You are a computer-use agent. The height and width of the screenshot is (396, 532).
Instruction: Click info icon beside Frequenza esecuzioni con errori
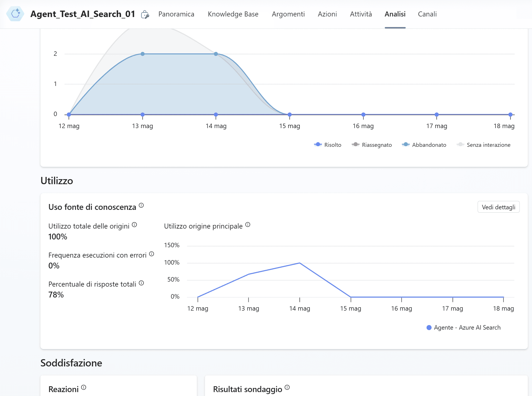pyautogui.click(x=152, y=254)
